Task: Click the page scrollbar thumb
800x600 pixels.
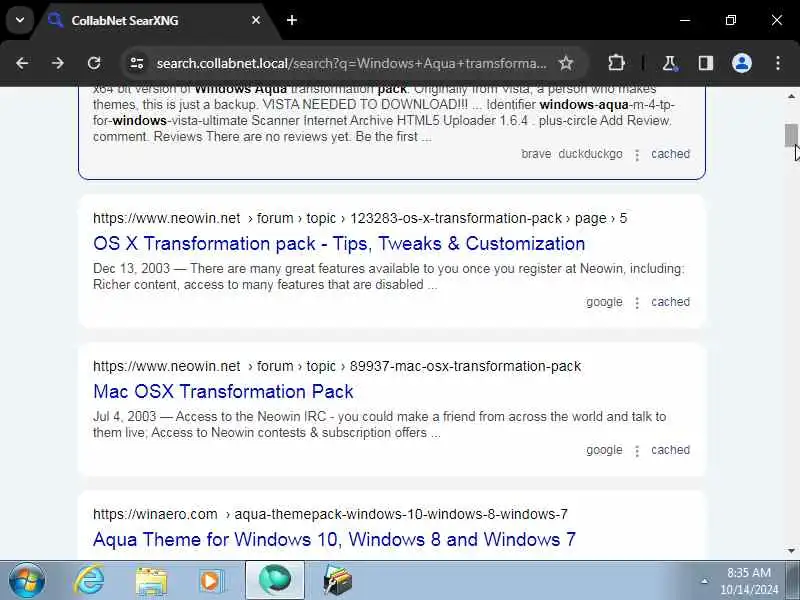Action: pos(791,135)
